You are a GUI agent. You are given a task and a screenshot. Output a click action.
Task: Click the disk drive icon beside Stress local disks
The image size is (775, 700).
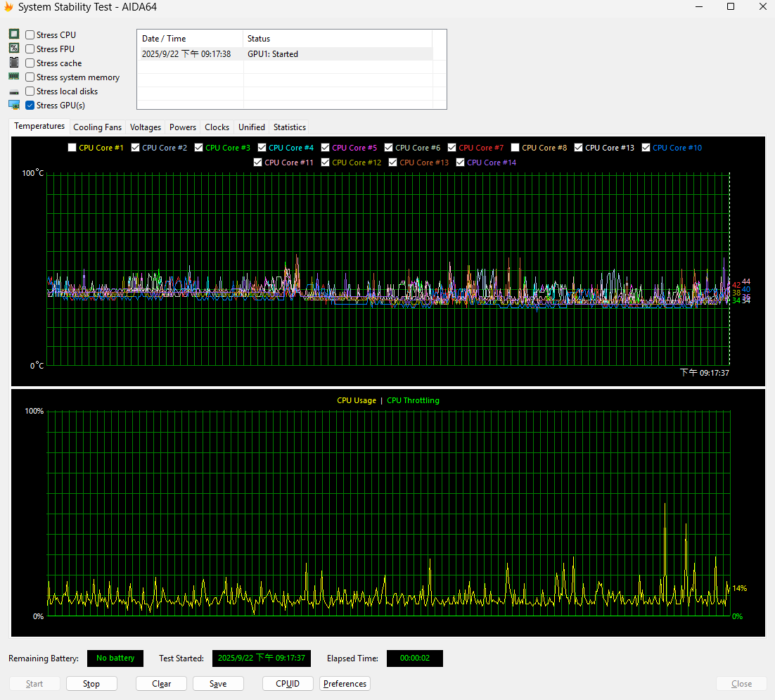13,92
